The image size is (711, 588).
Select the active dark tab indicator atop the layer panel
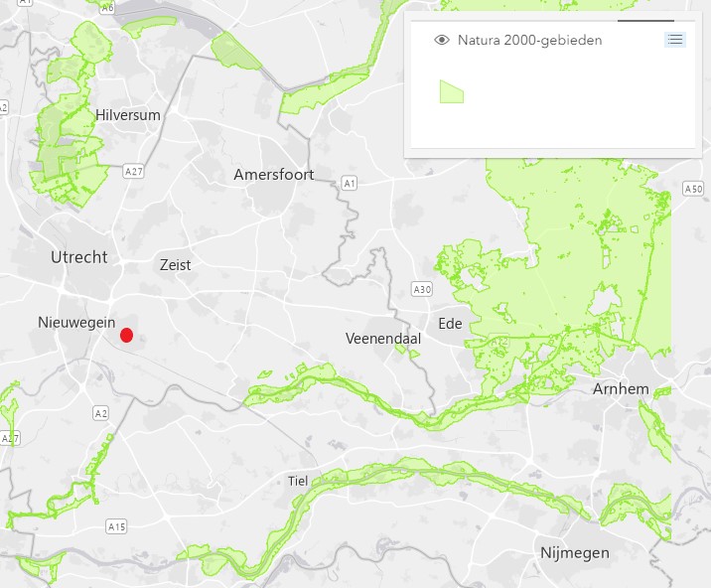coord(645,21)
